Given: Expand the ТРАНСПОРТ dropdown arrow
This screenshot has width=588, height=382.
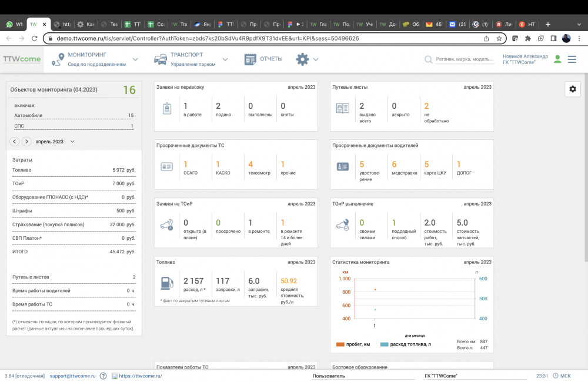Looking at the screenshot, I should [225, 59].
